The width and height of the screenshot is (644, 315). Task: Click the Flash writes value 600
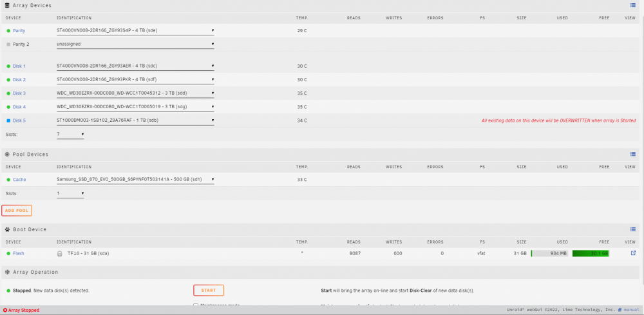pyautogui.click(x=397, y=253)
